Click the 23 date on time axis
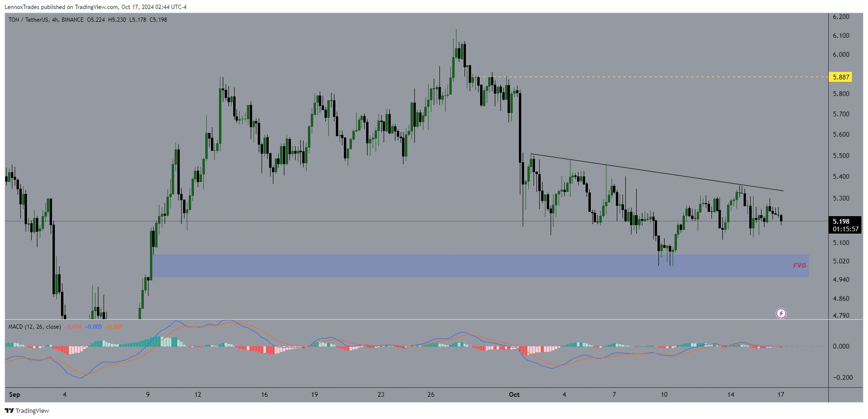868x419 pixels. (381, 394)
